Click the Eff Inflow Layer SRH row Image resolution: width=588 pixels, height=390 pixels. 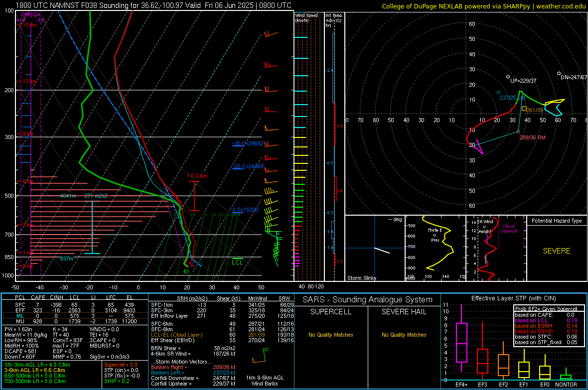click(222, 316)
